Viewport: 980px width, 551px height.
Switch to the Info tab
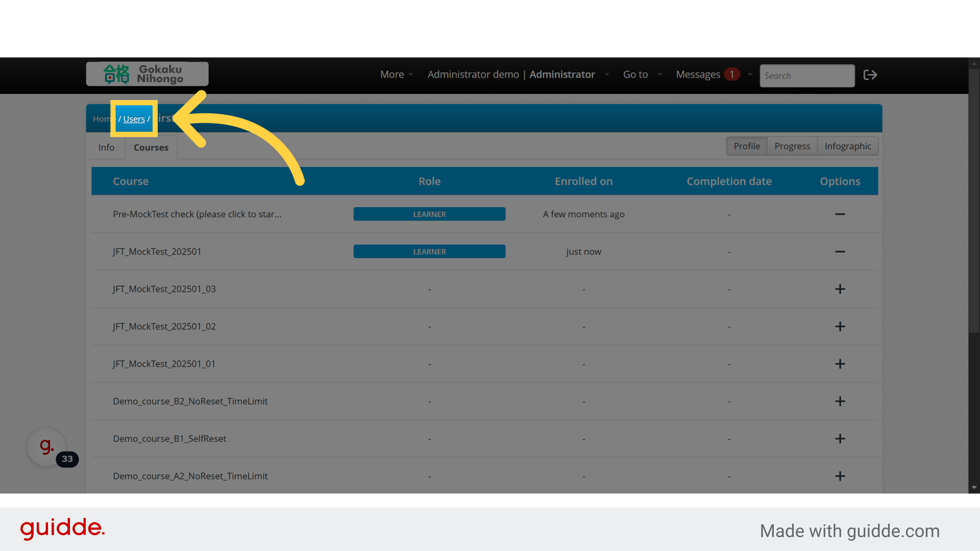pos(106,147)
